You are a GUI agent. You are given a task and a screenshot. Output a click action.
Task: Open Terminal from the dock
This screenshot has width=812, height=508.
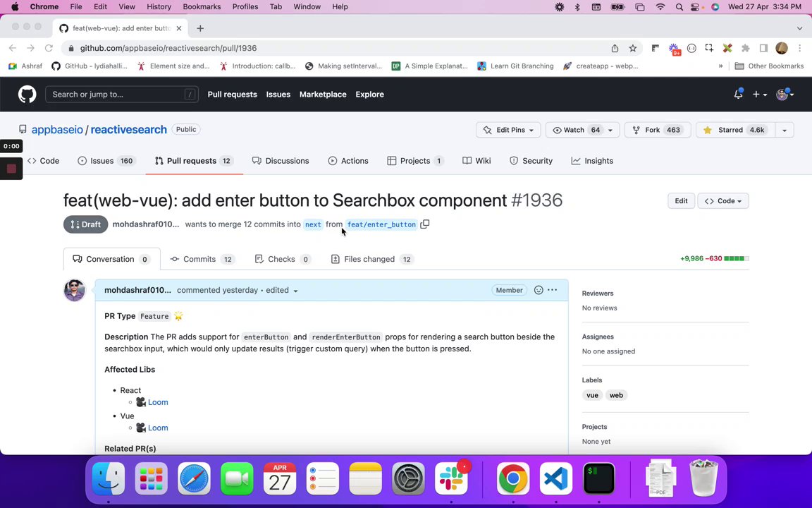(599, 478)
